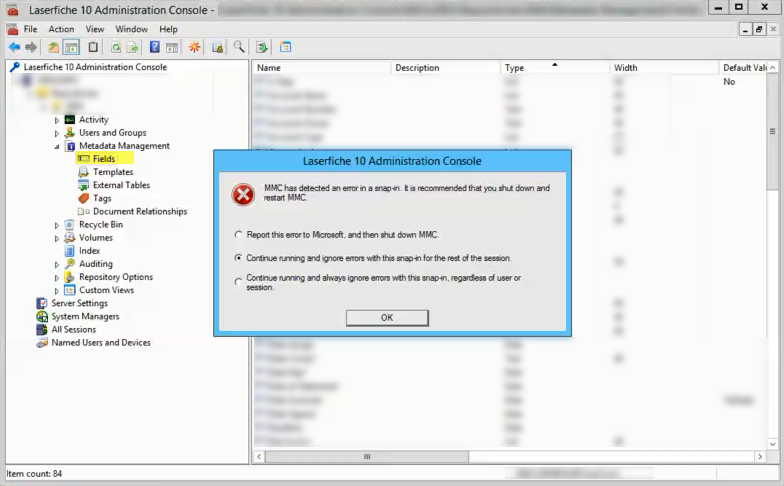Viewport: 784px width, 486px height.
Task: Select 'always ignore errors regardless of user' option
Action: (x=238, y=282)
